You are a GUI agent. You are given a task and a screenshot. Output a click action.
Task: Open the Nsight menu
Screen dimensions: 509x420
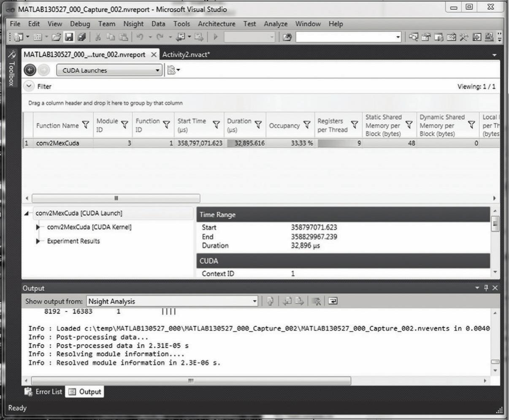point(133,24)
